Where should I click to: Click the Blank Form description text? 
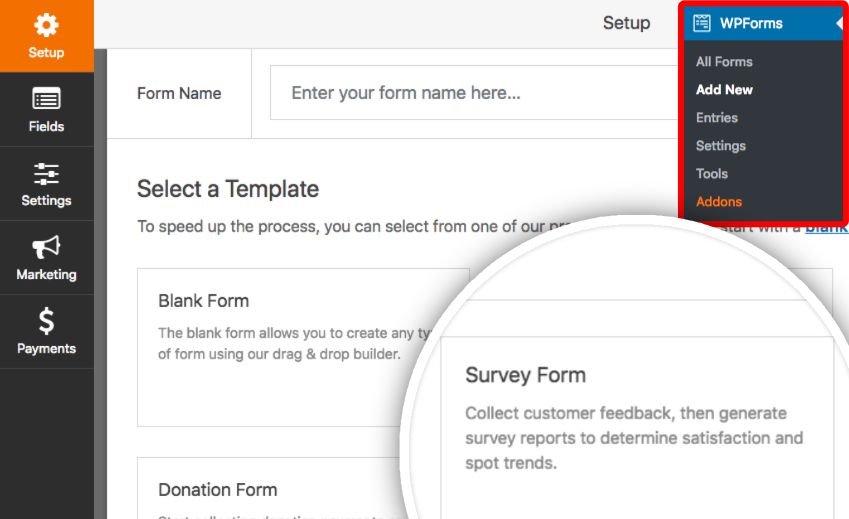[295, 344]
